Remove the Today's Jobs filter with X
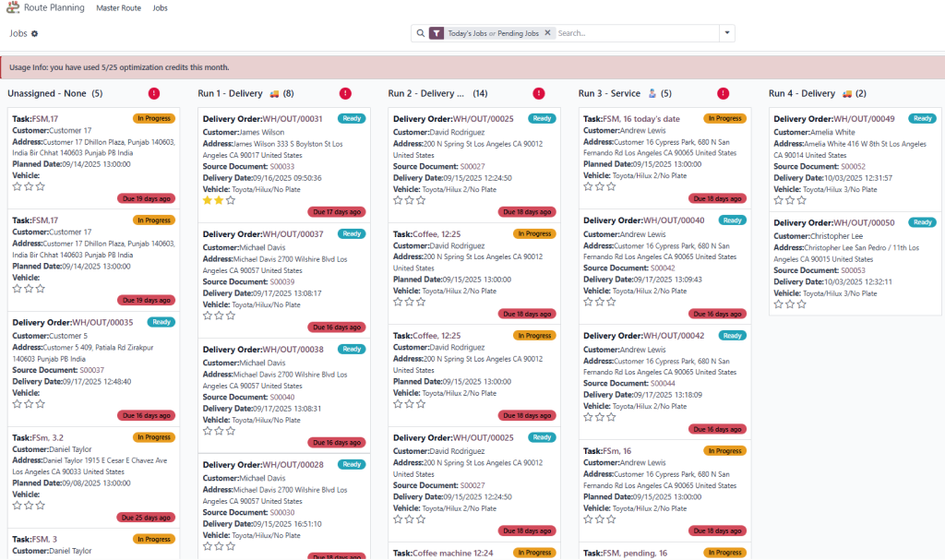 pos(547,33)
